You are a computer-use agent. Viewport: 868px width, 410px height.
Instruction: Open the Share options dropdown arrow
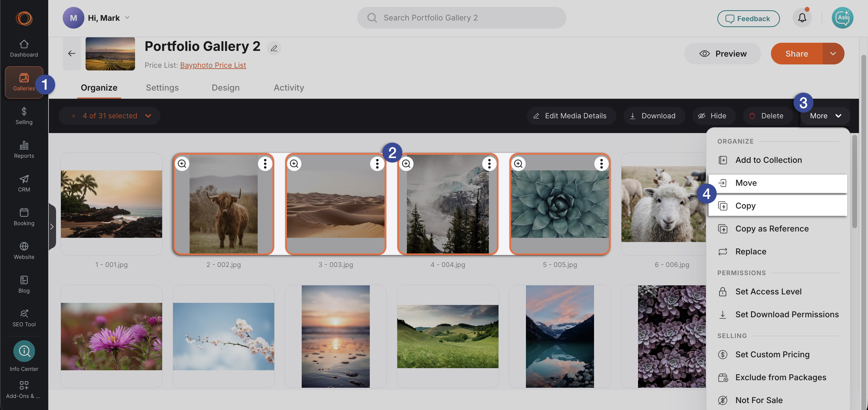click(833, 54)
